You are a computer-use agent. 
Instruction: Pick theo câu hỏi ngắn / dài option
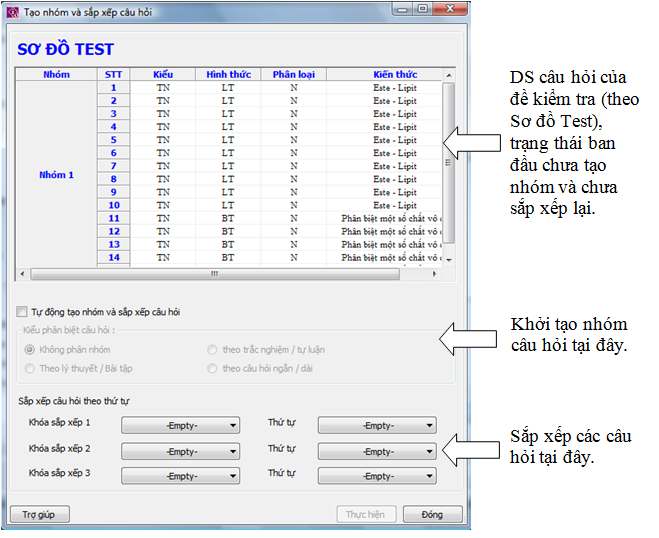point(212,368)
